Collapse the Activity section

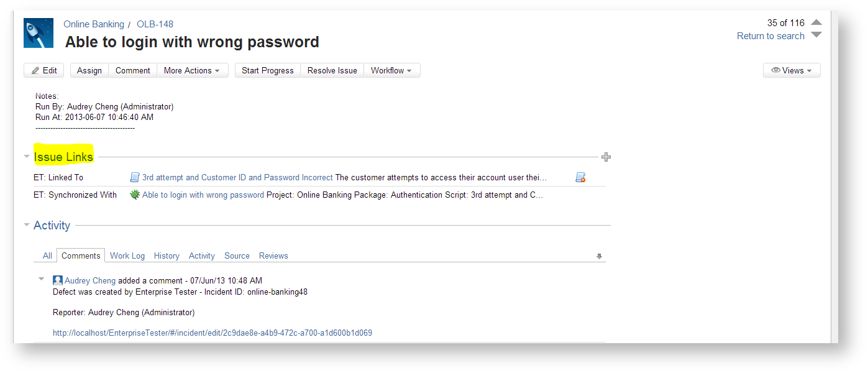pos(27,225)
